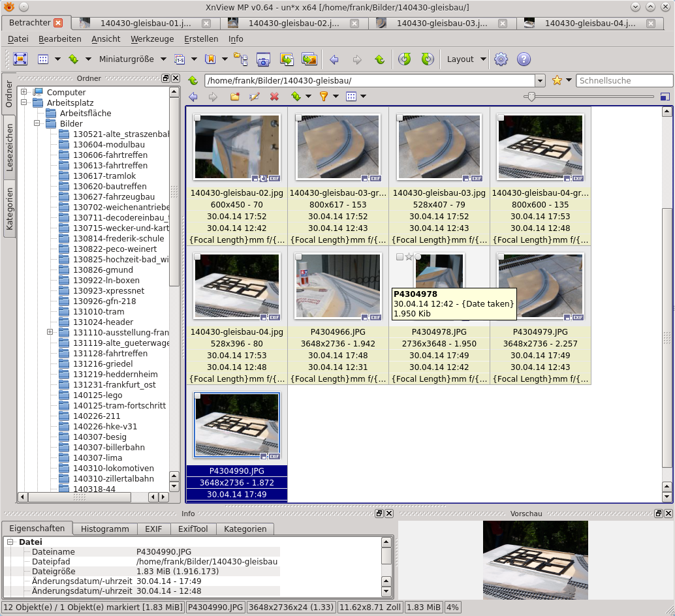
Task: Click the thumbnail size slider
Action: (531, 97)
